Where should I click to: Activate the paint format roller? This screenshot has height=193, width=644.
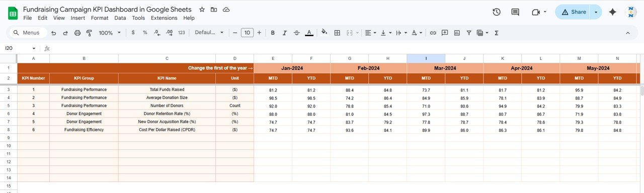(89, 33)
